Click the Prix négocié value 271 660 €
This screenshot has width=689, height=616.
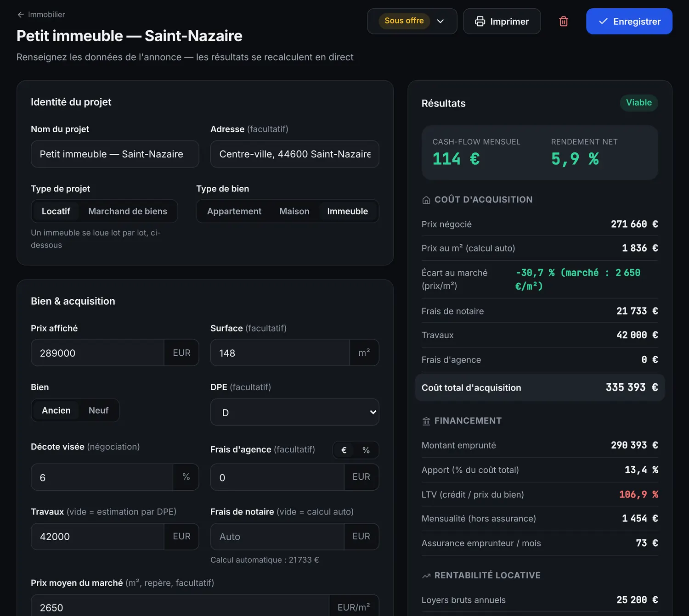pyautogui.click(x=634, y=224)
